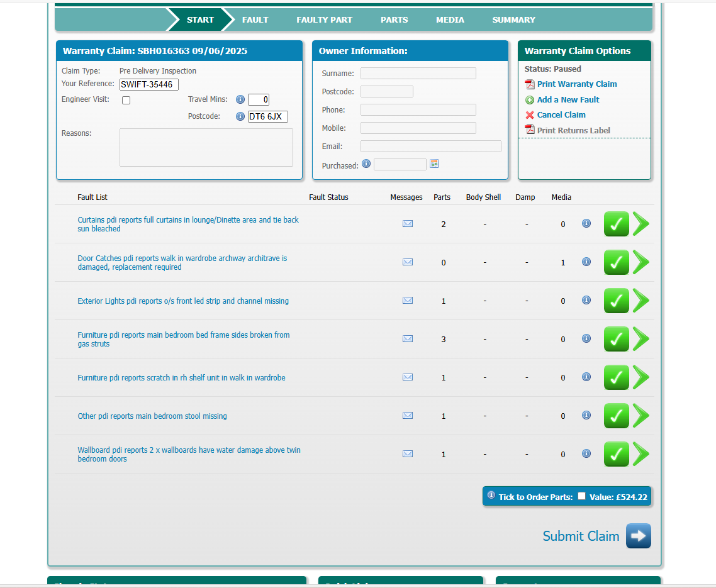This screenshot has width=716, height=588.
Task: Open messages envelope for Curtains fault
Action: 408,224
